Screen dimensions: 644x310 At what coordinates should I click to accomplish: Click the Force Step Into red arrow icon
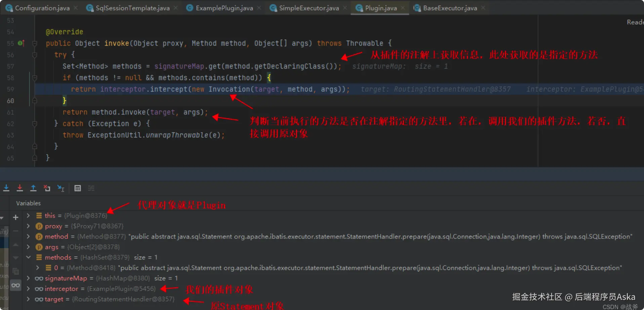click(x=20, y=188)
